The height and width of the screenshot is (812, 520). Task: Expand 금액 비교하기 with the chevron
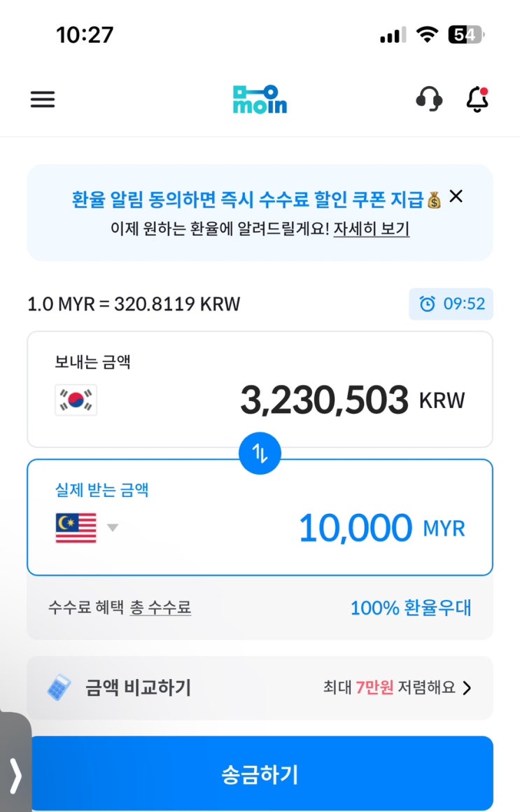point(467,688)
